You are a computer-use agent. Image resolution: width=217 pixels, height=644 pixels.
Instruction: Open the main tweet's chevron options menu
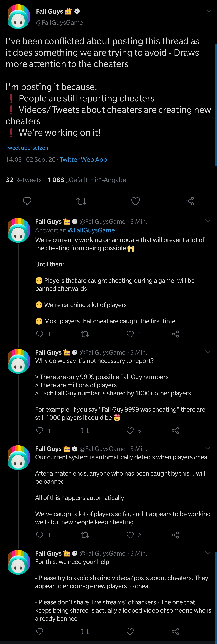pos(209,11)
